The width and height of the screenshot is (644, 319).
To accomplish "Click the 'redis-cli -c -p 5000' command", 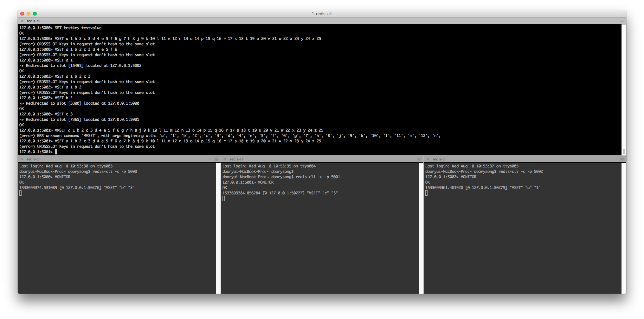I will [115, 172].
